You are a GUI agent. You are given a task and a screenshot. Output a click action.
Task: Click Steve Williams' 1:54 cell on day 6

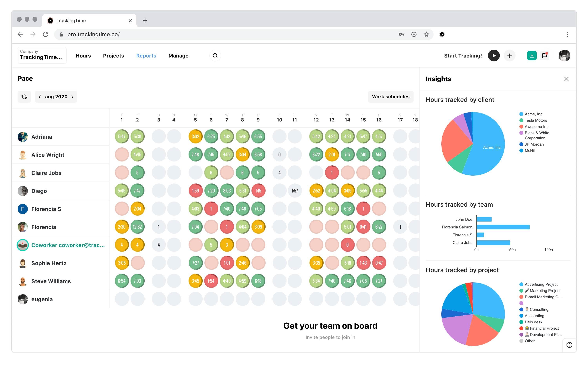click(x=211, y=281)
